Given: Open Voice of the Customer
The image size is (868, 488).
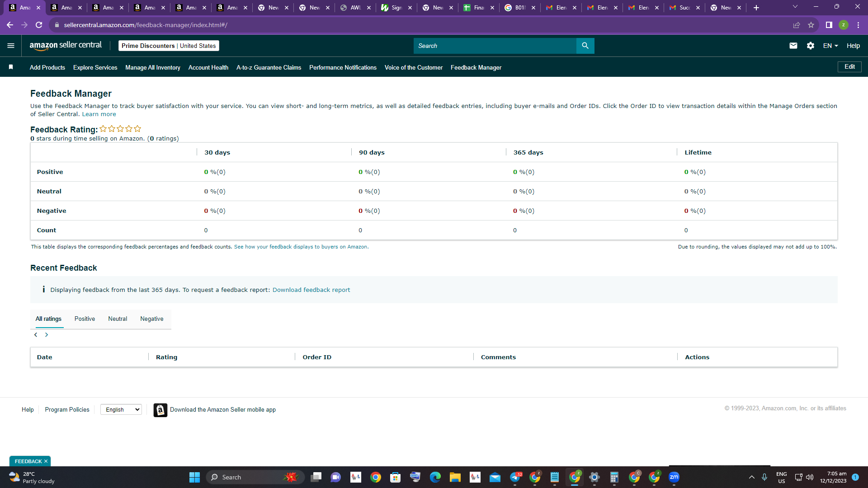Looking at the screenshot, I should tap(414, 67).
